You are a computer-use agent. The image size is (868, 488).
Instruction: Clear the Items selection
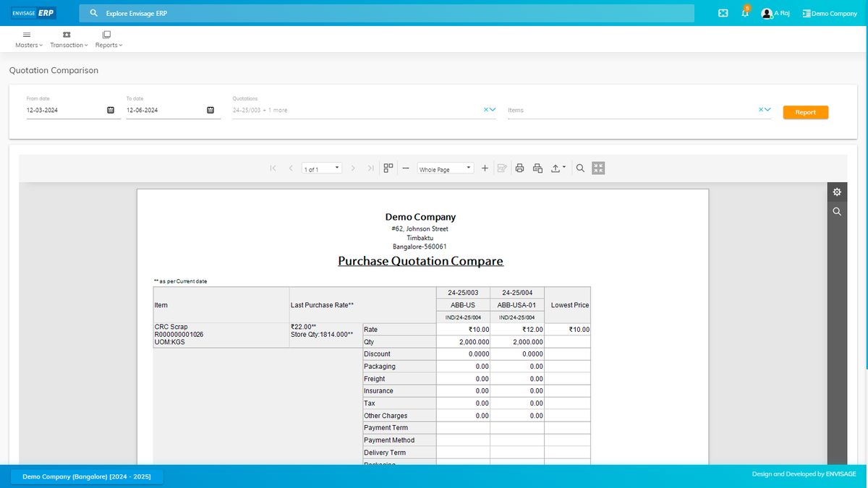pos(761,110)
